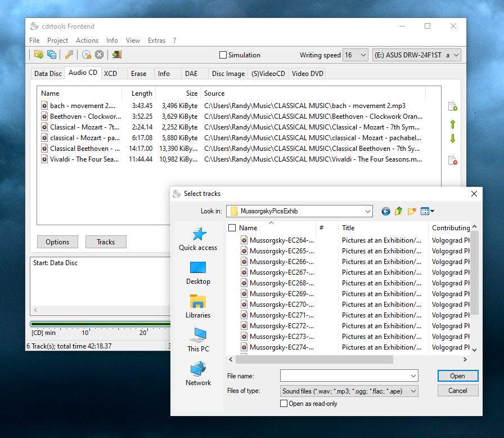Open the ASUS DRW-24F1ST drive dropdown
The height and width of the screenshot is (438, 504).
[417, 55]
